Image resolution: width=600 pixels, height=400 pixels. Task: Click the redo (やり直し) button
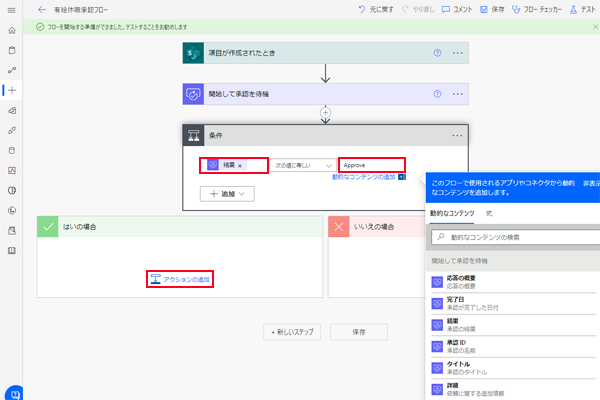click(x=418, y=10)
